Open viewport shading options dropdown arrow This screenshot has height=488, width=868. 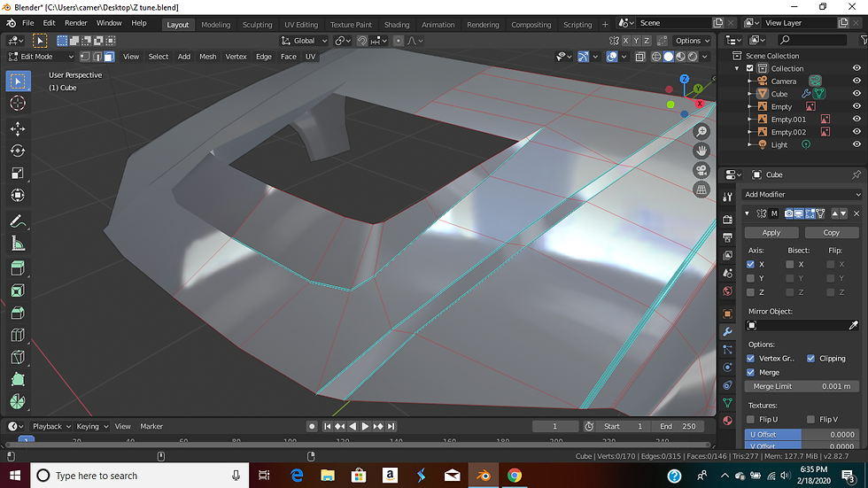[705, 57]
